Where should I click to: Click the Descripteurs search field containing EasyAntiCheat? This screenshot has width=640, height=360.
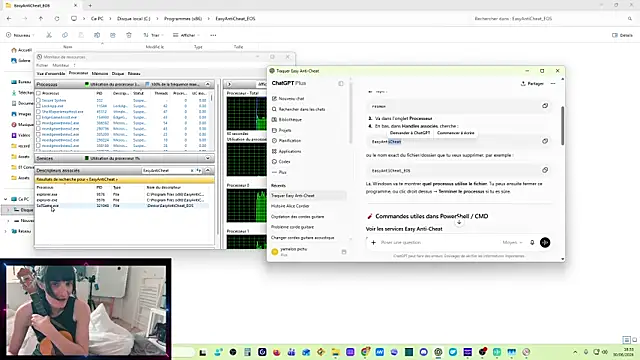(166, 171)
